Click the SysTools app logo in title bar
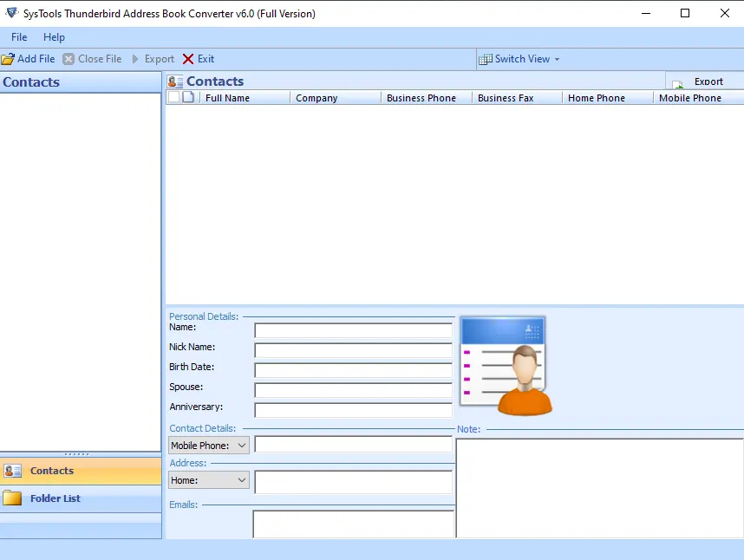Image resolution: width=744 pixels, height=560 pixels. (x=11, y=13)
